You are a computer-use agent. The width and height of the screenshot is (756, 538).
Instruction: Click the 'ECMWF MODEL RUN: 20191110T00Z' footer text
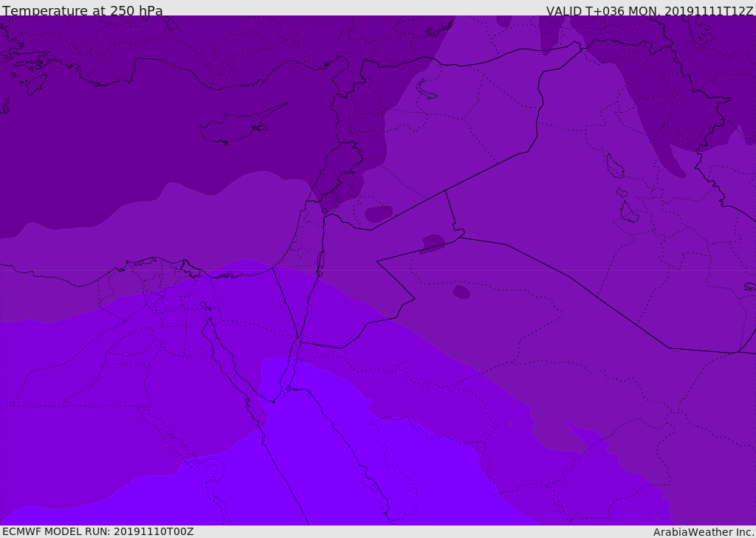(98, 531)
